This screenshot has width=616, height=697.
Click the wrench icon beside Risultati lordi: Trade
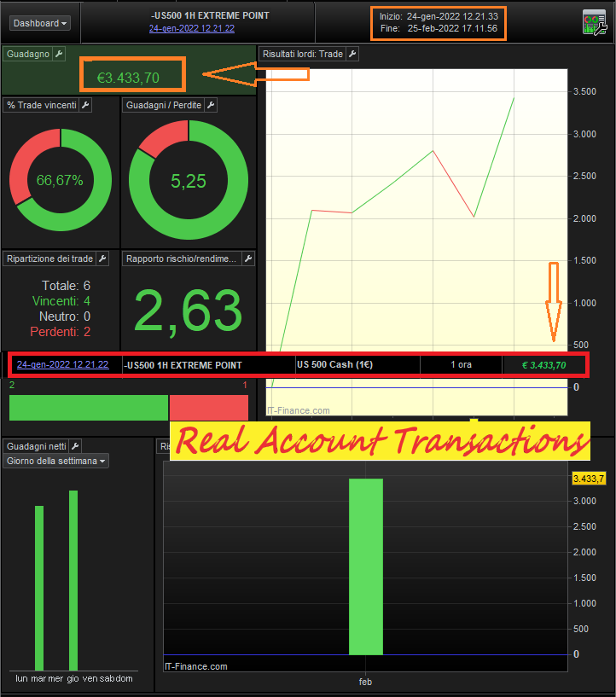pos(352,54)
